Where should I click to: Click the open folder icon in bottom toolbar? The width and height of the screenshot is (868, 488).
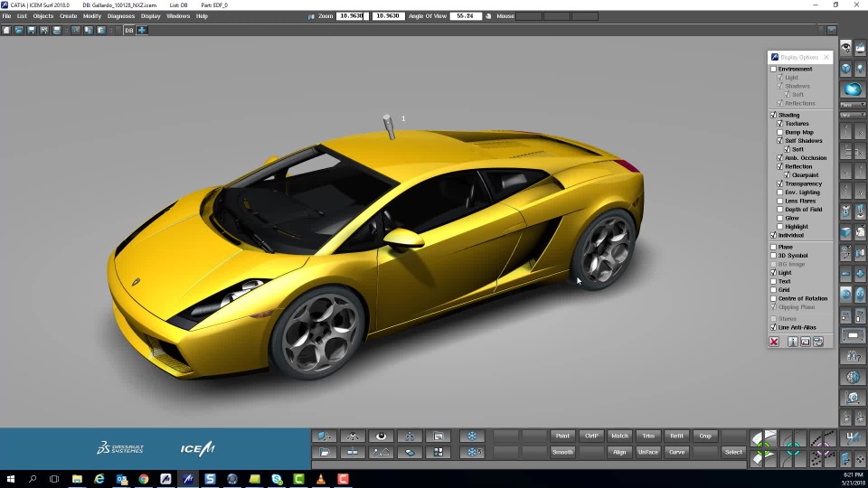point(325,452)
